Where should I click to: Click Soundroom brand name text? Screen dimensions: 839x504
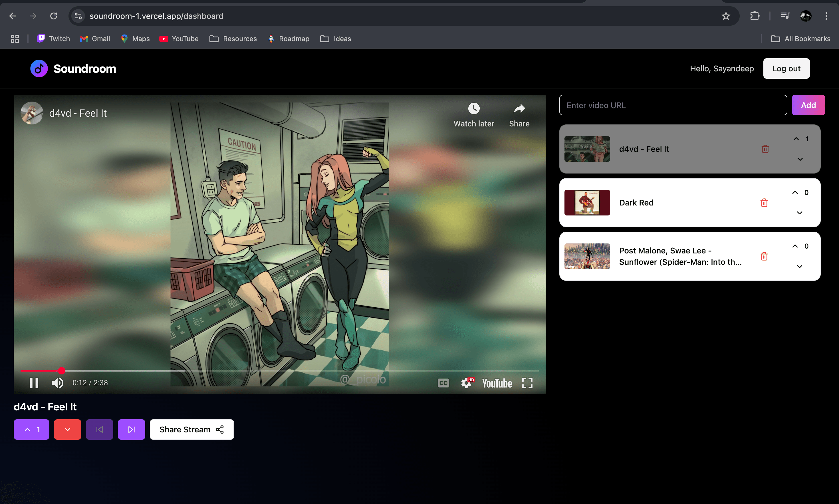85,68
